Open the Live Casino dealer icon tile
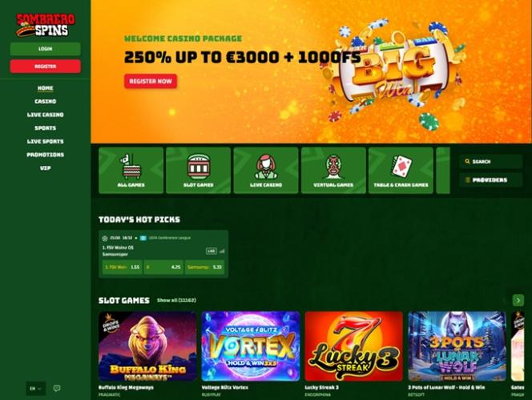Screen dimensions: 532x400 (266, 170)
